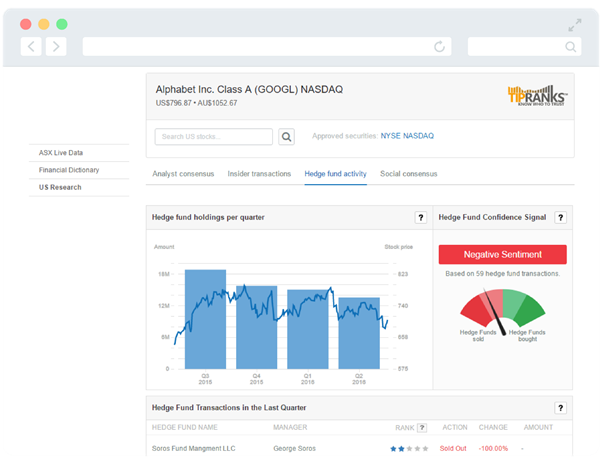Click the dark red gauge segment
The image size is (602, 463).
[x=474, y=309]
